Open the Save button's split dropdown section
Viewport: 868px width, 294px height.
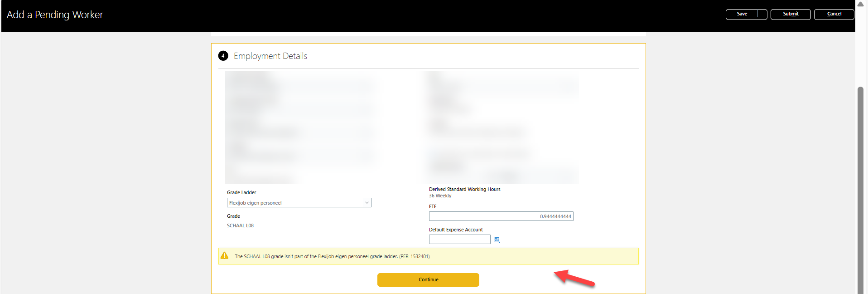[762, 14]
